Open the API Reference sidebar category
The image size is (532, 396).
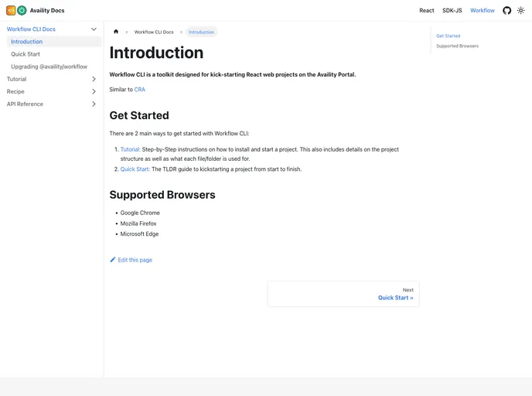pos(25,104)
